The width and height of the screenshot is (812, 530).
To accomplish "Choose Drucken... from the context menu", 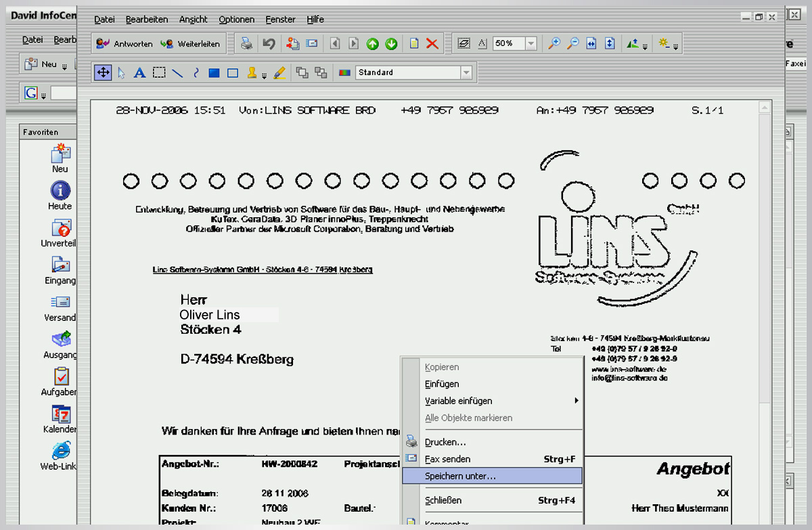I will (492, 442).
